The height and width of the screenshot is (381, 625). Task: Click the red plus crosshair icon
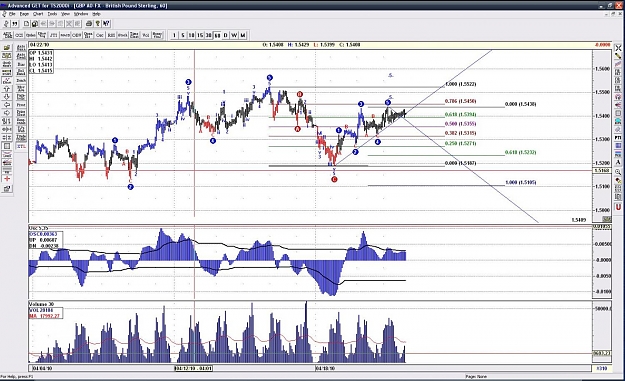[x=7, y=179]
